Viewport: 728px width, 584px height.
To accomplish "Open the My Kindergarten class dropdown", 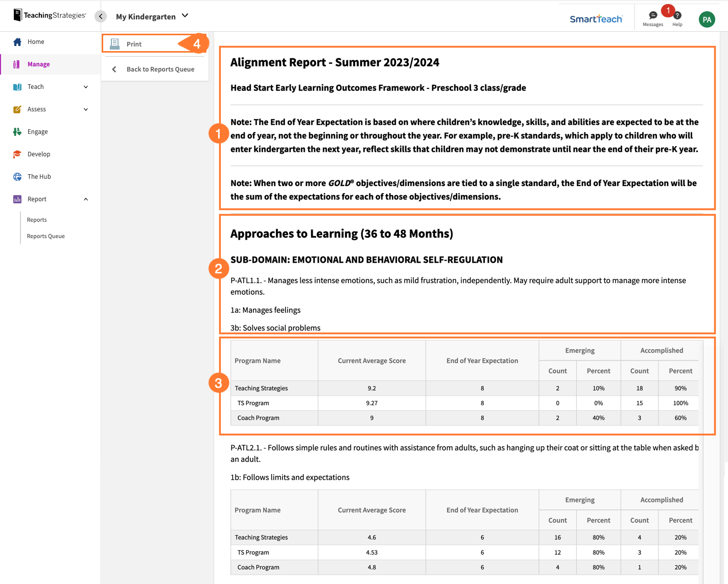I will click(x=152, y=16).
